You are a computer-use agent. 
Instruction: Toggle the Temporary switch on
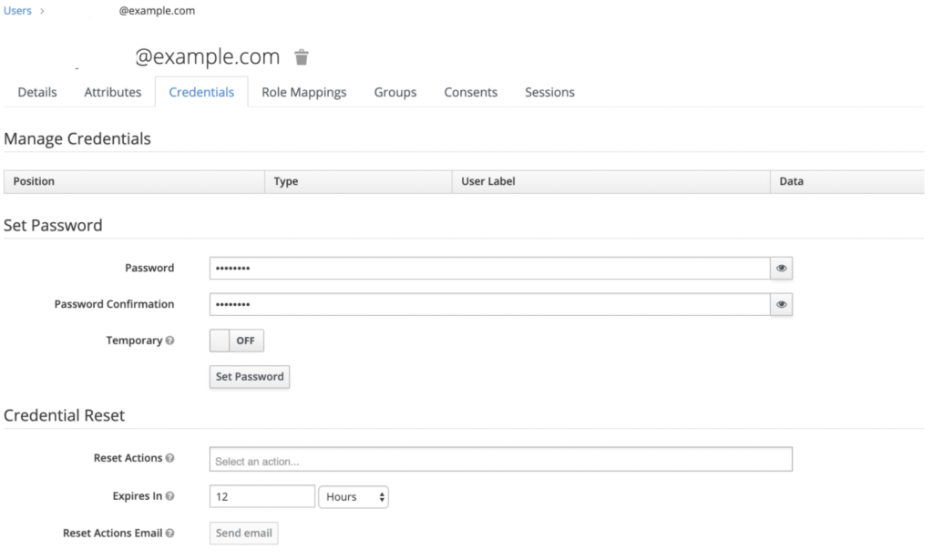click(x=237, y=341)
